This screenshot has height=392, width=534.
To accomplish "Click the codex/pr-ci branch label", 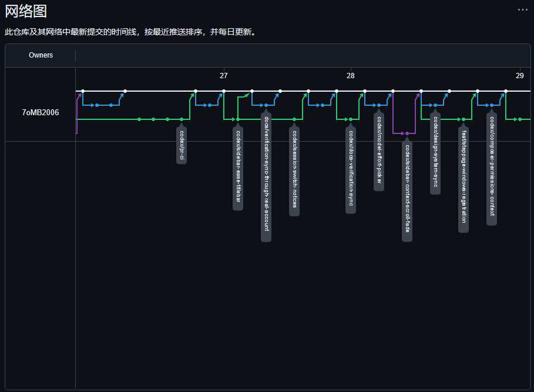I will 182,145.
